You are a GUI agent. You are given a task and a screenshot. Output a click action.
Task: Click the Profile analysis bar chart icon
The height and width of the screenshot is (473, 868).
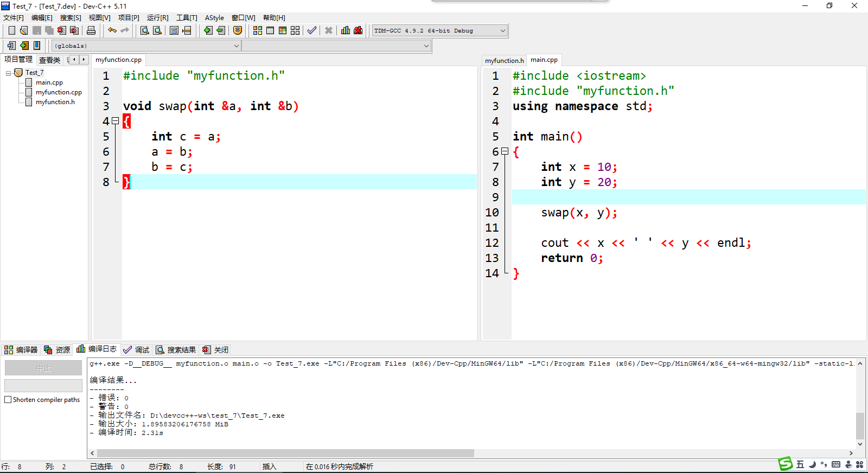346,30
